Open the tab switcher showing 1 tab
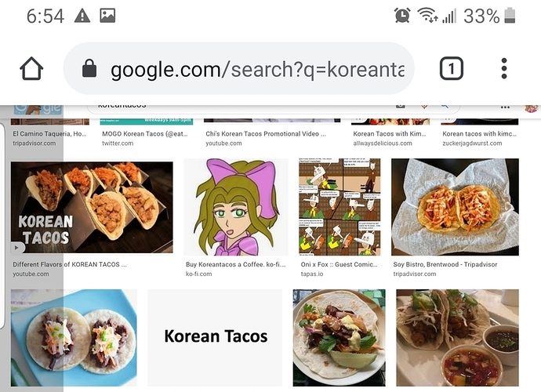 point(450,69)
